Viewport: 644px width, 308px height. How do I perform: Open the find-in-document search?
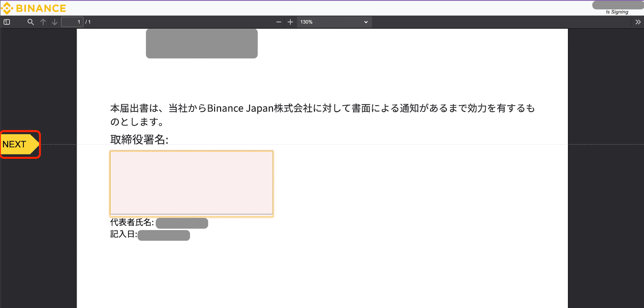[x=31, y=22]
